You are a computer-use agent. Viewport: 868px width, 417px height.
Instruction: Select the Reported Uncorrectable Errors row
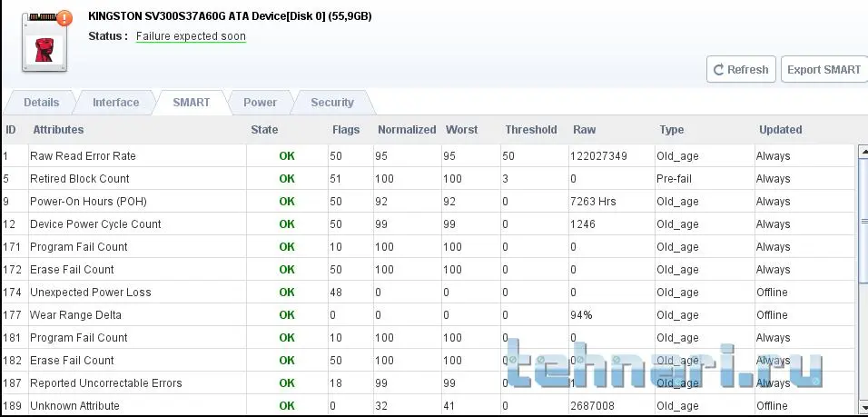click(x=429, y=383)
